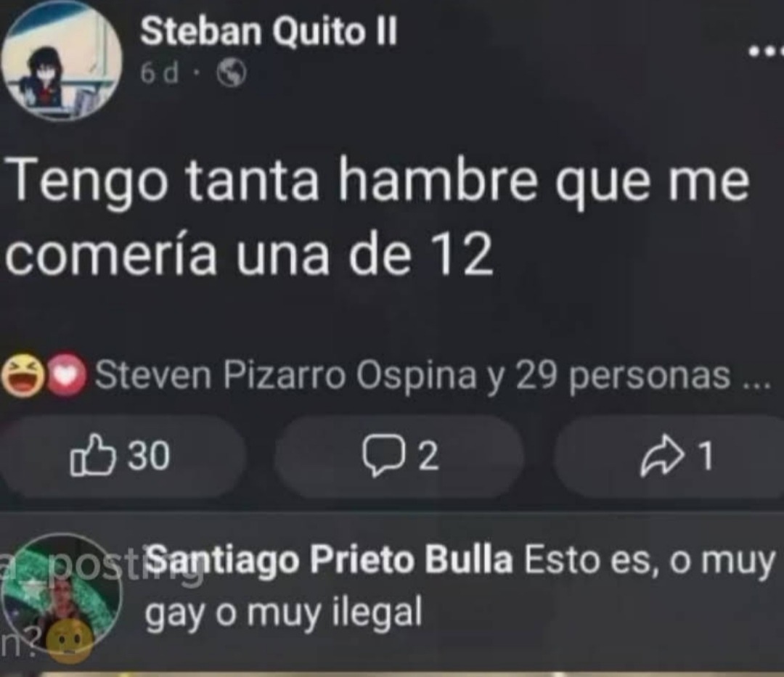Open Santiago Prieto Bulla's profile link
Screen dimensions: 784x677
[330, 559]
